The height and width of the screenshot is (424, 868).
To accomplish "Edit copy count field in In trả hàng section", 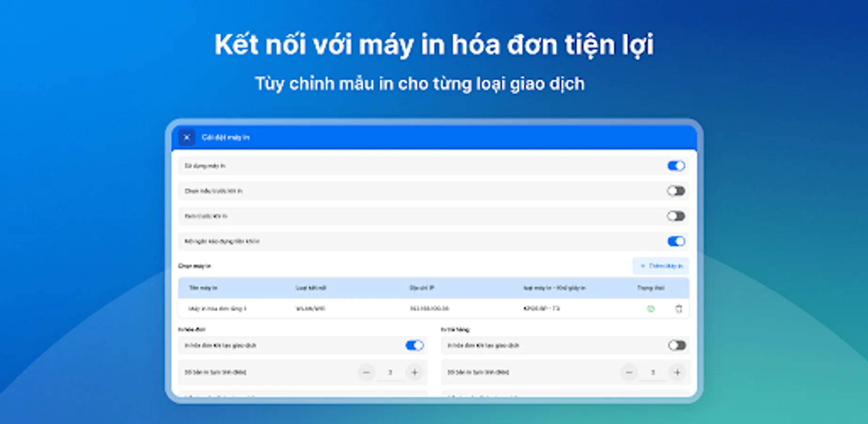I will [x=653, y=373].
